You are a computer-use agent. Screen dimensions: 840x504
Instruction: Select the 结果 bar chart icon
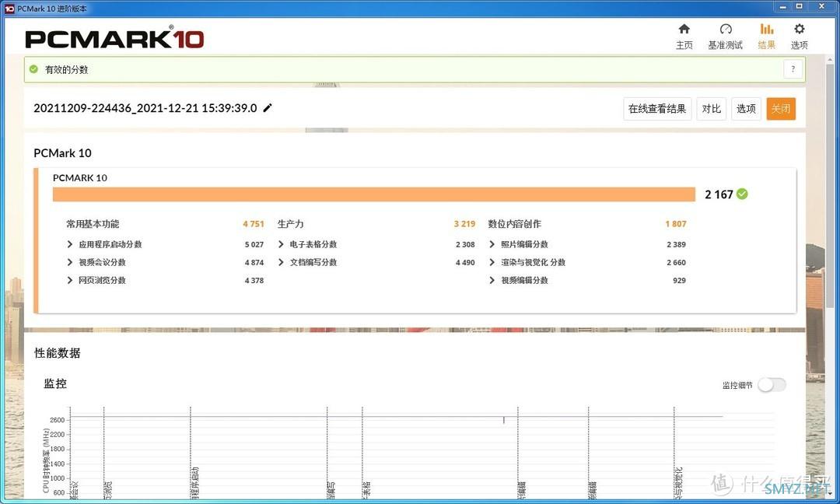tap(767, 29)
